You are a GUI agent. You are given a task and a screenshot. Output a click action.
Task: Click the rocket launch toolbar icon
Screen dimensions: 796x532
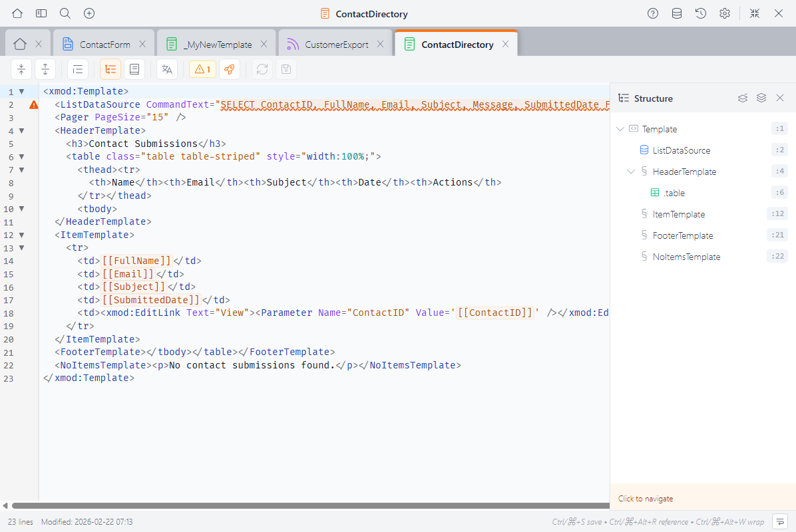(230, 69)
